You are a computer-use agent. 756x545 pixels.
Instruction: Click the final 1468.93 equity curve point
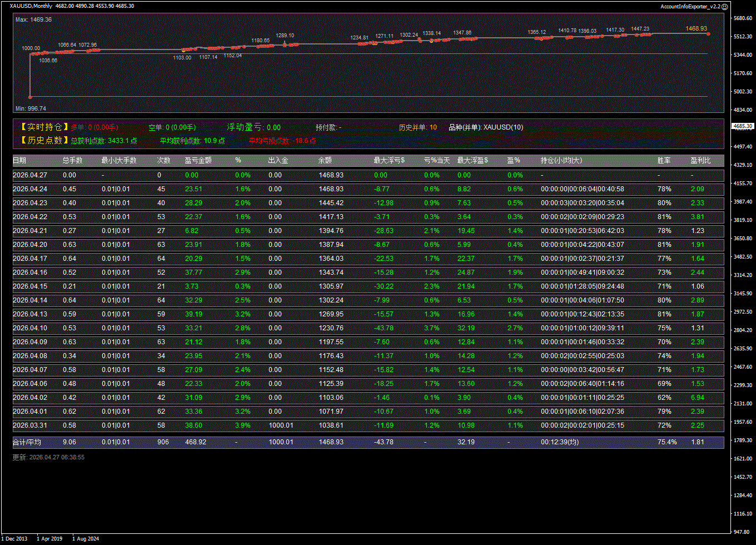point(708,34)
